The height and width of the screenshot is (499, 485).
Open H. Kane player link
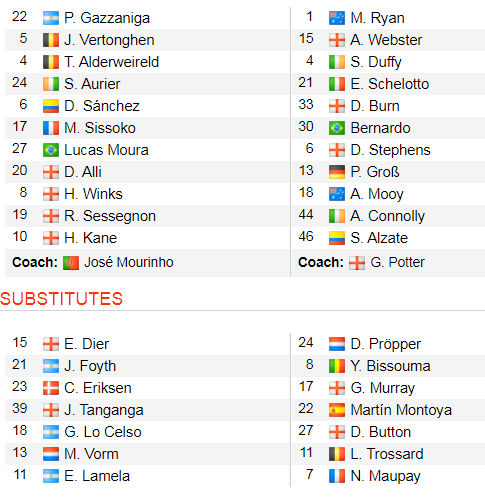[x=90, y=238]
